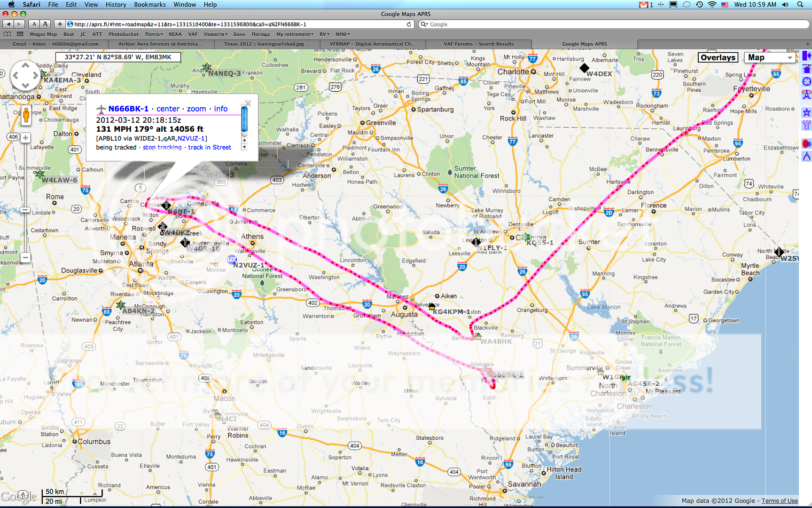Close the N666BK-1 info balloon
812x508 pixels.
click(x=248, y=103)
